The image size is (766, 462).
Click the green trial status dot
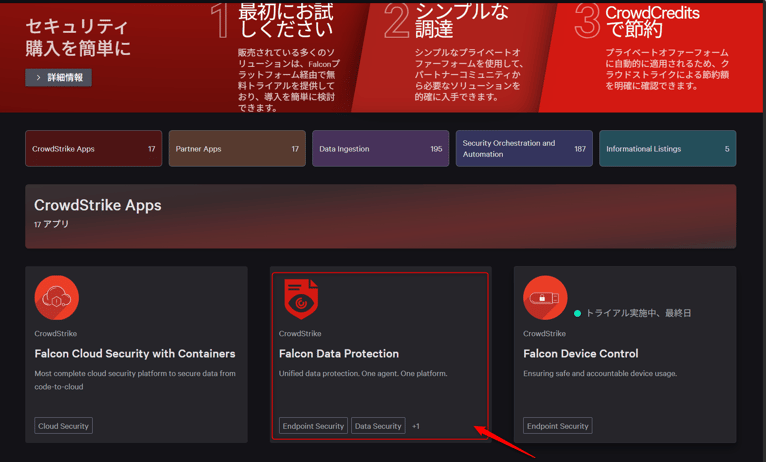tap(577, 314)
